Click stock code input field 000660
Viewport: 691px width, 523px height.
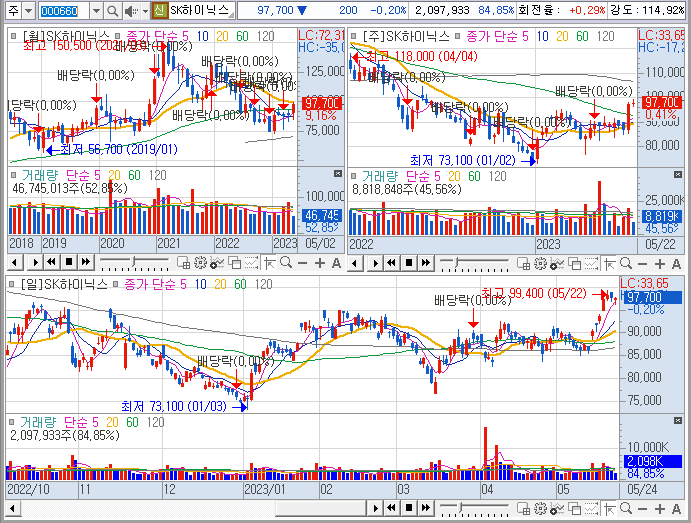coord(64,11)
